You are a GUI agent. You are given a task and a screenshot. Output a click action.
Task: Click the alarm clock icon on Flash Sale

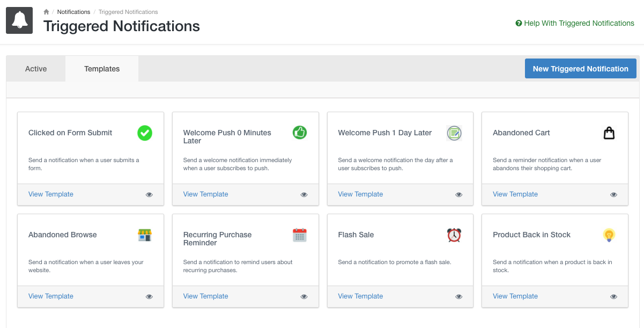click(454, 235)
